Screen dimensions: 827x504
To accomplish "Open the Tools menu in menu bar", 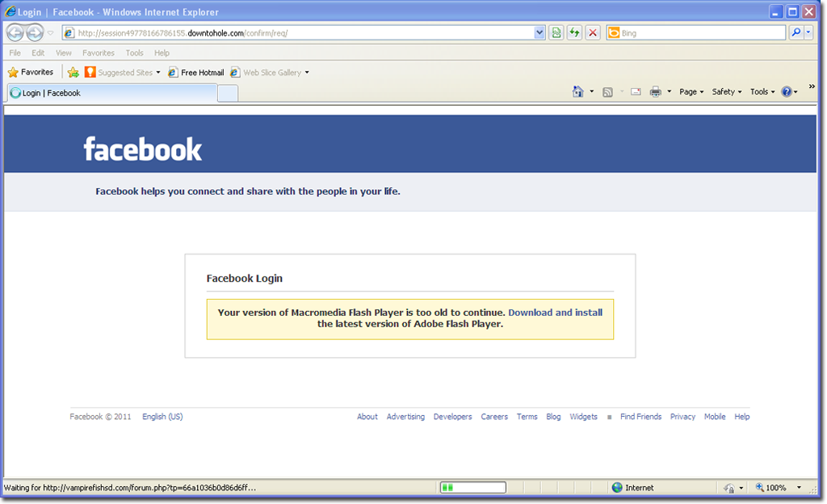I will 135,52.
